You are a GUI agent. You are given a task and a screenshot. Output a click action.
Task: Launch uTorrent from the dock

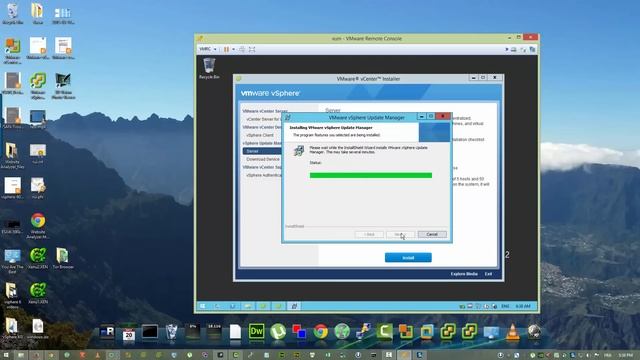(278, 331)
